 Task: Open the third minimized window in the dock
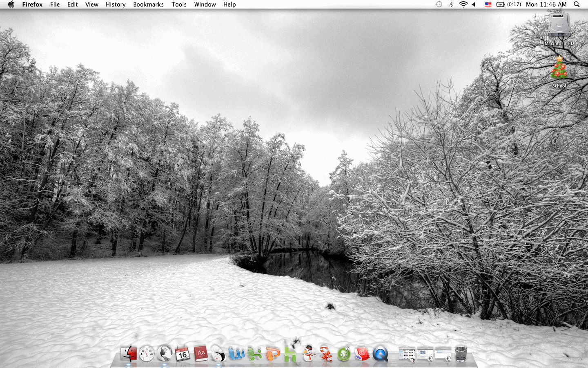click(x=443, y=355)
